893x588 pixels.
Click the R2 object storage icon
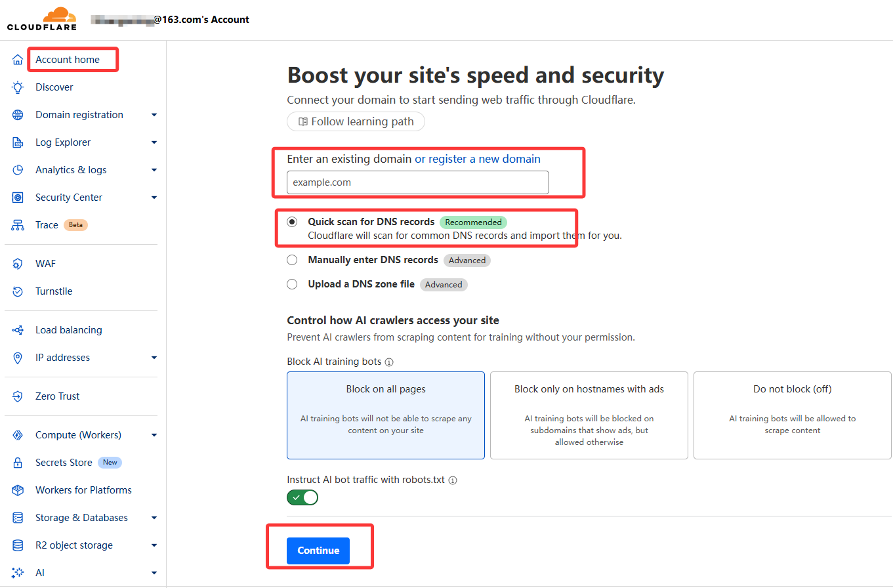pyautogui.click(x=18, y=545)
